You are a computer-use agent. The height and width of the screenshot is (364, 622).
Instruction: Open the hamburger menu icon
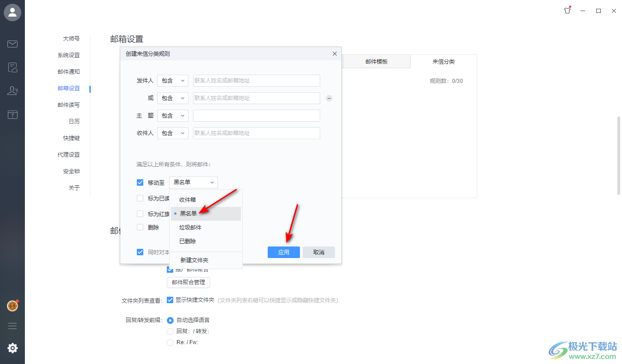(x=12, y=326)
